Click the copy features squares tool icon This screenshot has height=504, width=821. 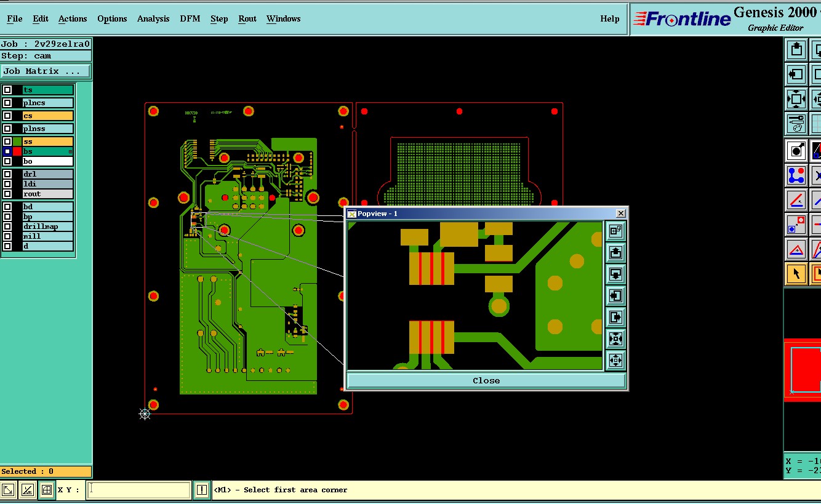click(x=796, y=225)
